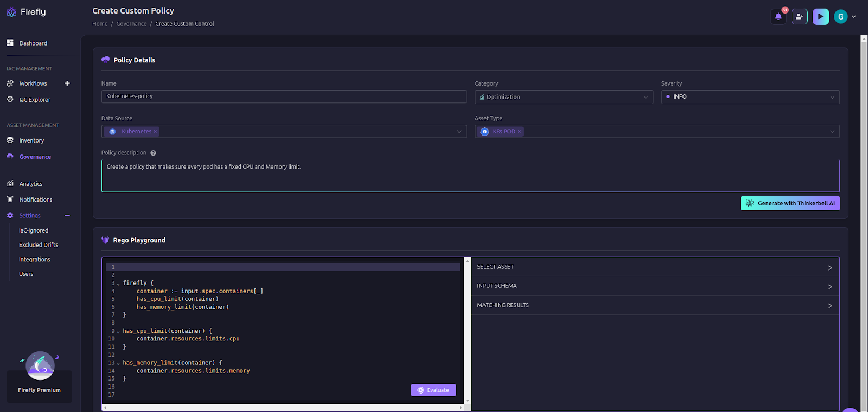Screen dimensions: 868x412
Task: Open Governance section in sidebar
Action: (35, 157)
